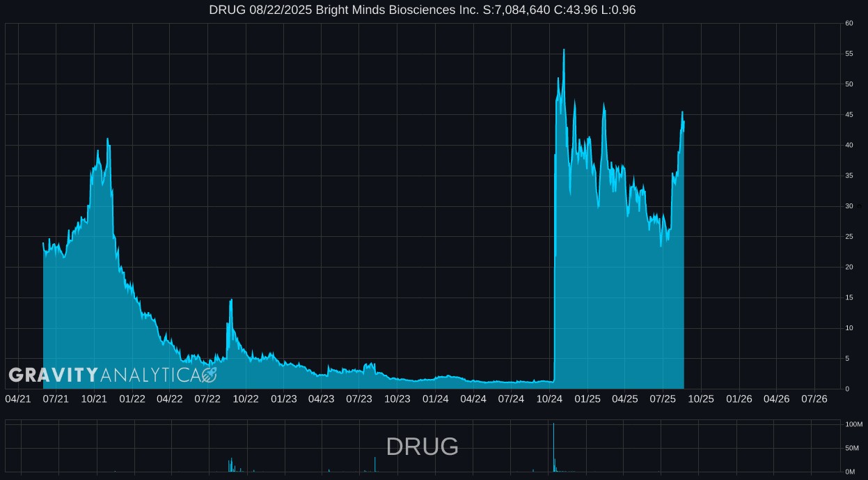The width and height of the screenshot is (868, 480).
Task: Click the C:43.96 close value in the title
Action: click(576, 10)
